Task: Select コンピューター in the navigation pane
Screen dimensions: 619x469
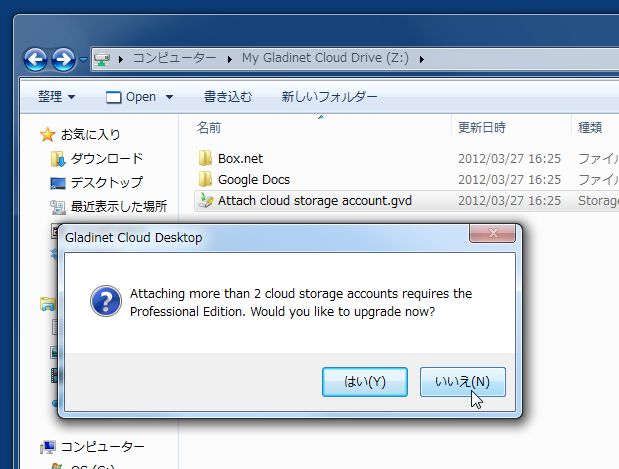Action: [103, 446]
